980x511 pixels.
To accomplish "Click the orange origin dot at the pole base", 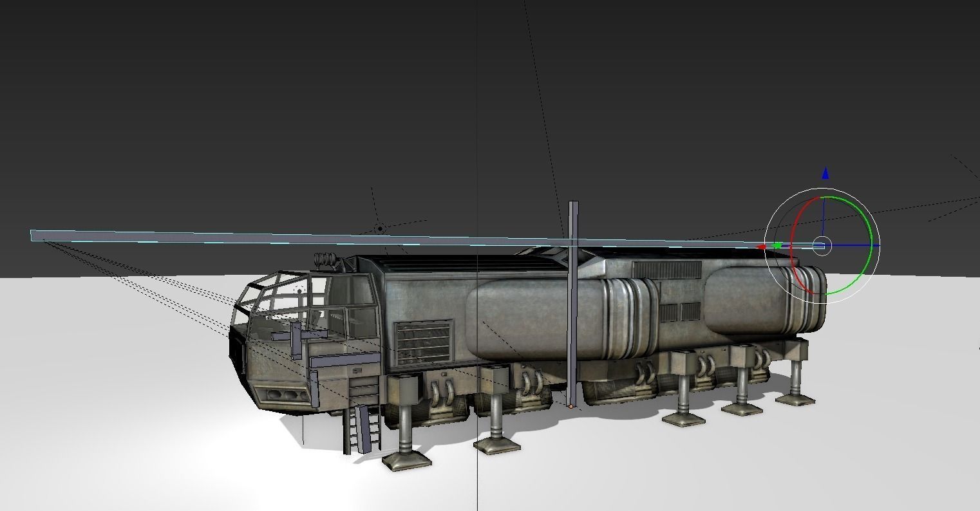I will (570, 406).
